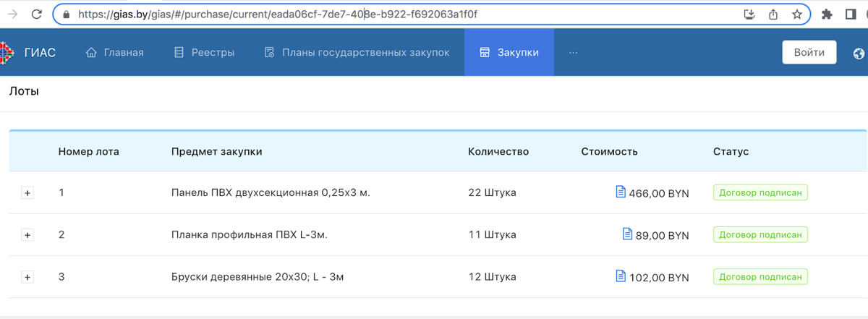
Task: Open document icon next to 102,00 BYN
Action: (620, 276)
